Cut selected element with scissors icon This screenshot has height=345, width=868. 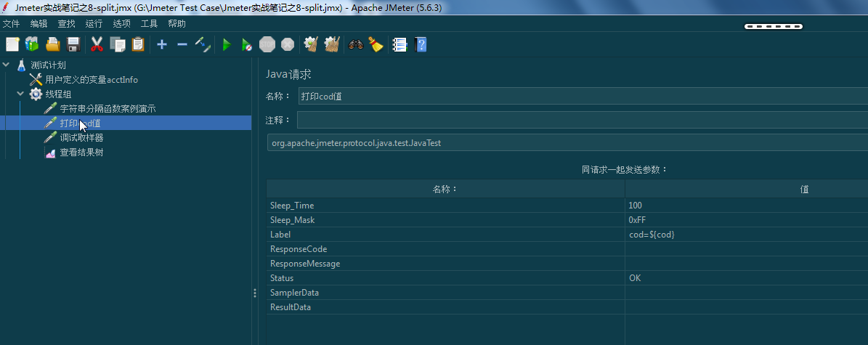click(x=97, y=44)
